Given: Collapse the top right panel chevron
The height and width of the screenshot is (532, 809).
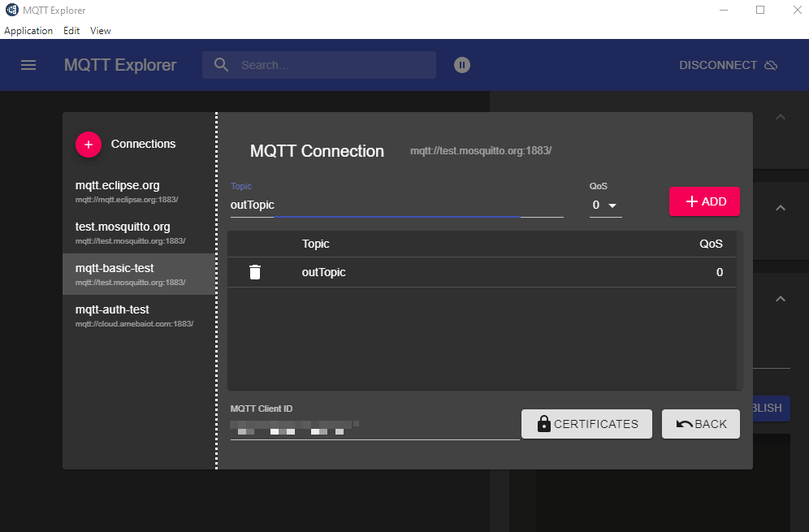Looking at the screenshot, I should tap(781, 118).
